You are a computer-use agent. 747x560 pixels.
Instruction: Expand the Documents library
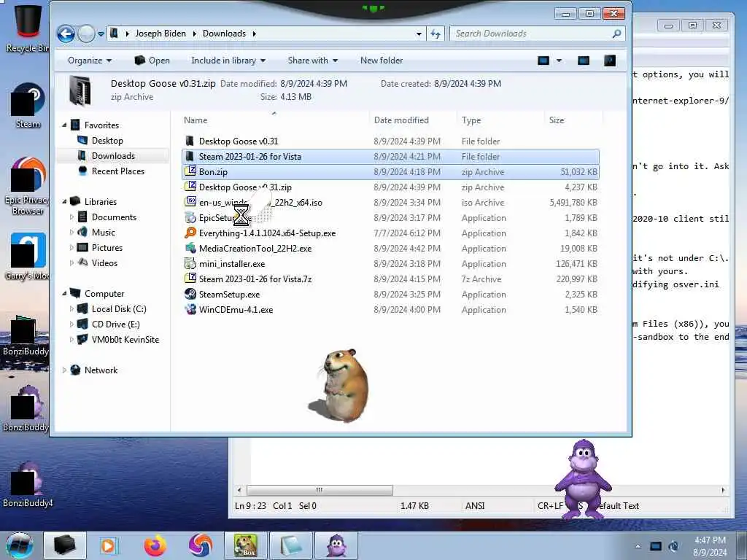(x=72, y=217)
